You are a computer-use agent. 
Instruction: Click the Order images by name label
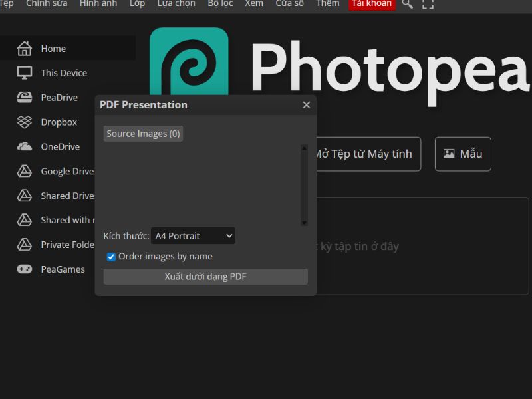pos(166,256)
